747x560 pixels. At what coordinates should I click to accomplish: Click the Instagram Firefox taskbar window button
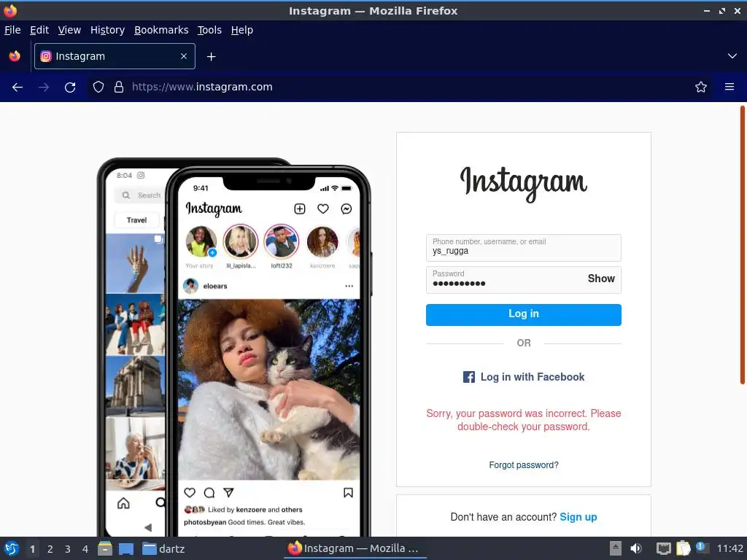354,548
